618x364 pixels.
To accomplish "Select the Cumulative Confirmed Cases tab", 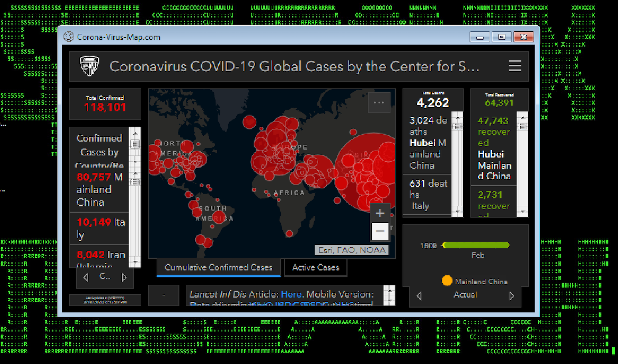I will point(218,267).
